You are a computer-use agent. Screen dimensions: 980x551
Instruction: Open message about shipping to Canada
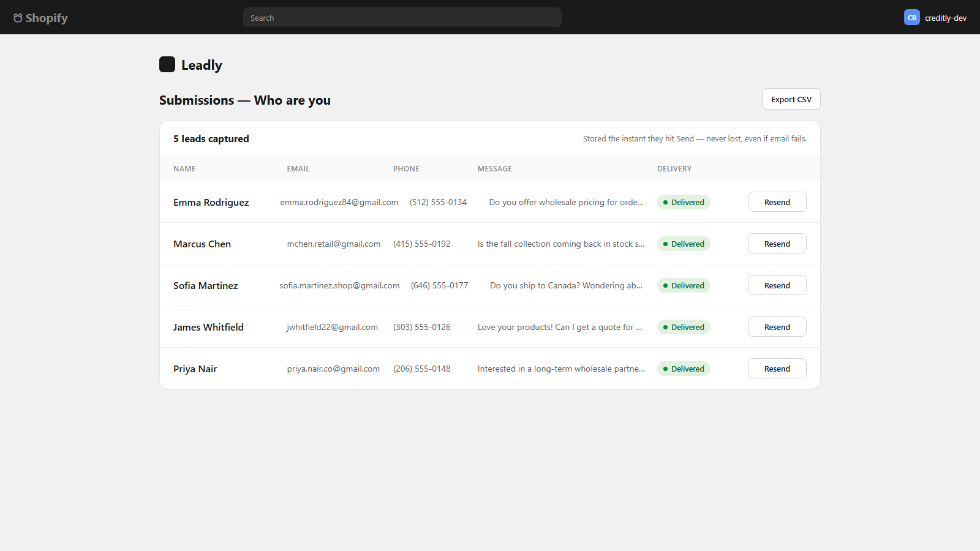(567, 286)
